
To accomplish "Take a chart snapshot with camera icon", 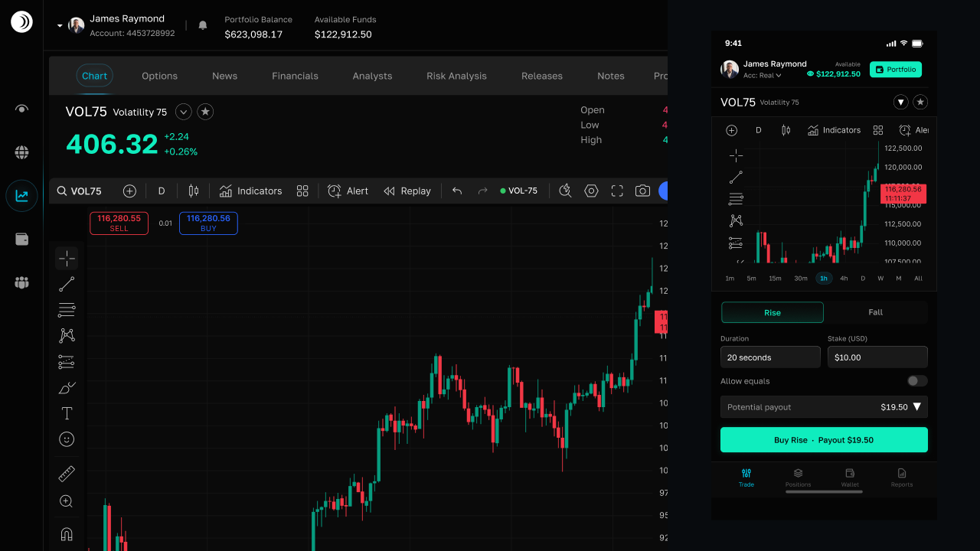I will [x=642, y=191].
